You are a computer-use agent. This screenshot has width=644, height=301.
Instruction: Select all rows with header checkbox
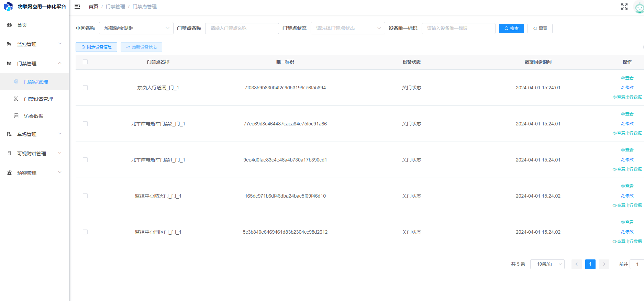(x=85, y=62)
